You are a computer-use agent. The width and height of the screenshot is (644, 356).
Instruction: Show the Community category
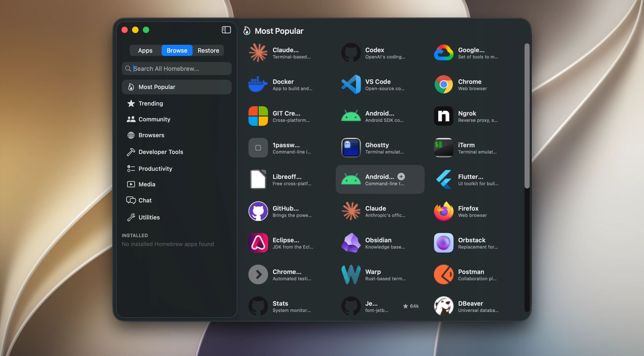(x=176, y=119)
